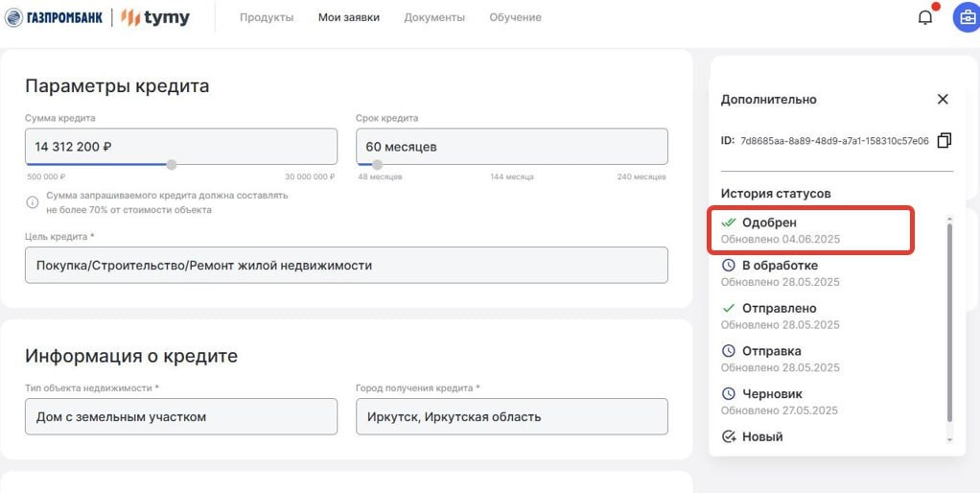Click the clock icon next to Отправка

tap(728, 350)
